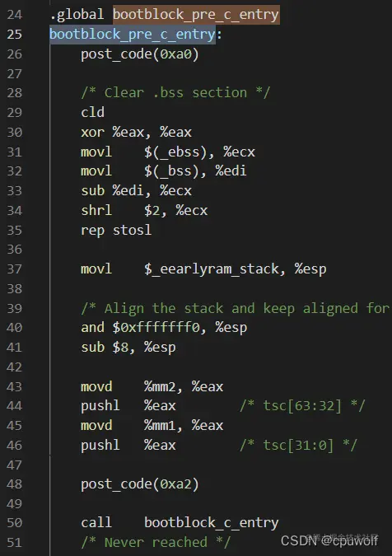Image resolution: width=392 pixels, height=556 pixels.
Task: Click the Clear .bss section comment
Action: click(175, 93)
